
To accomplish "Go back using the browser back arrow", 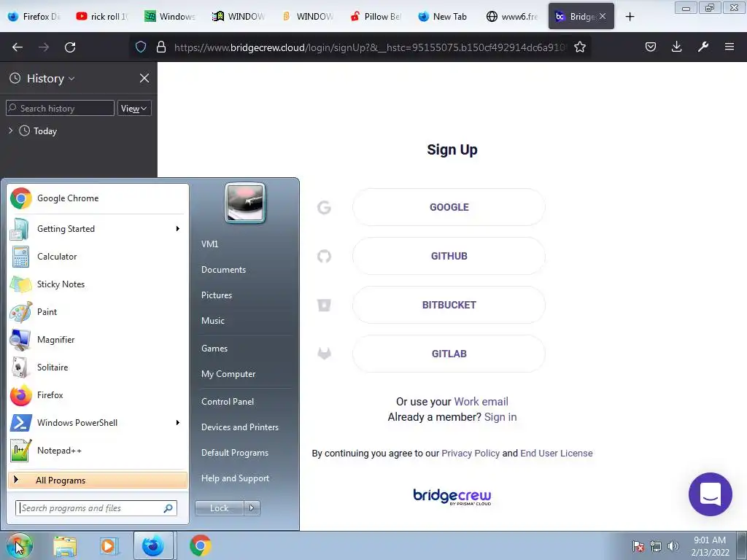I will [18, 47].
